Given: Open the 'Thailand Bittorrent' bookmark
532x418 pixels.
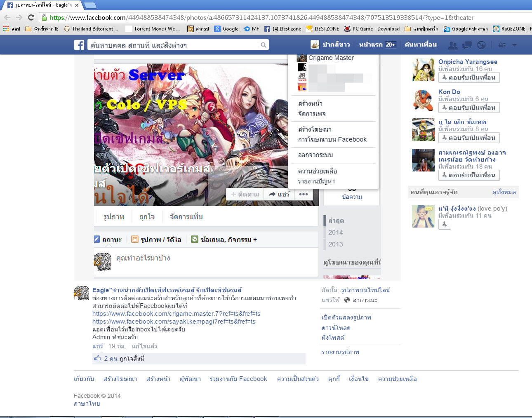Looking at the screenshot, I should point(91,29).
